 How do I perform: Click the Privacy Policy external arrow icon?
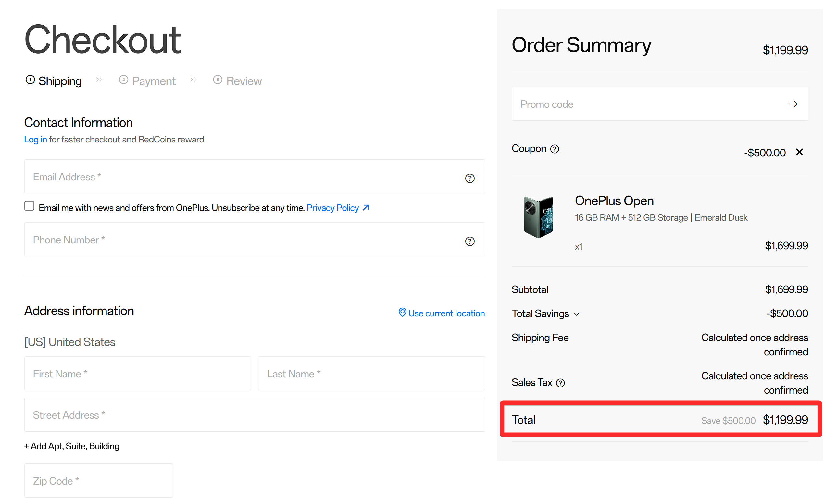(x=366, y=207)
